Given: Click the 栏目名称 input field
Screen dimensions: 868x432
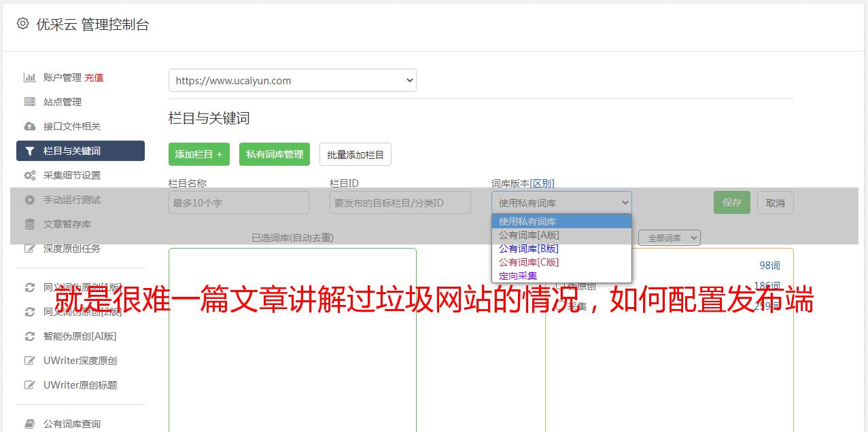Looking at the screenshot, I should point(239,202).
